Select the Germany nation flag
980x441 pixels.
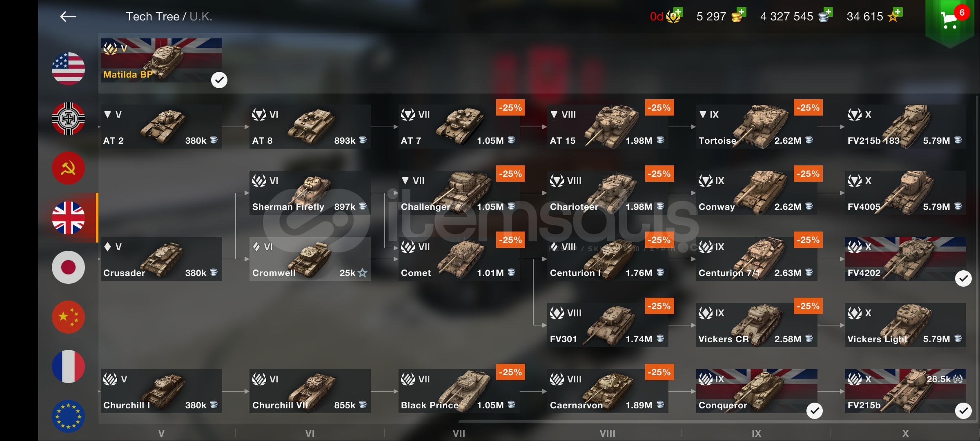tap(68, 118)
